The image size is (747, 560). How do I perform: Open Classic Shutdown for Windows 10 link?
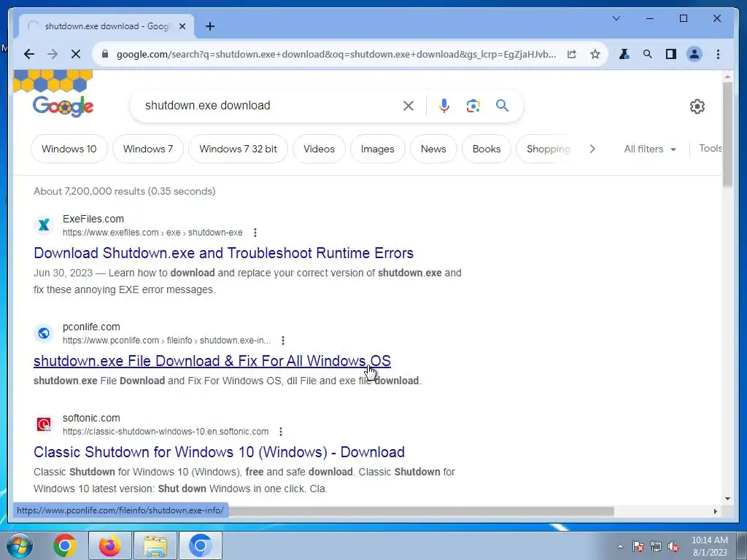click(219, 452)
